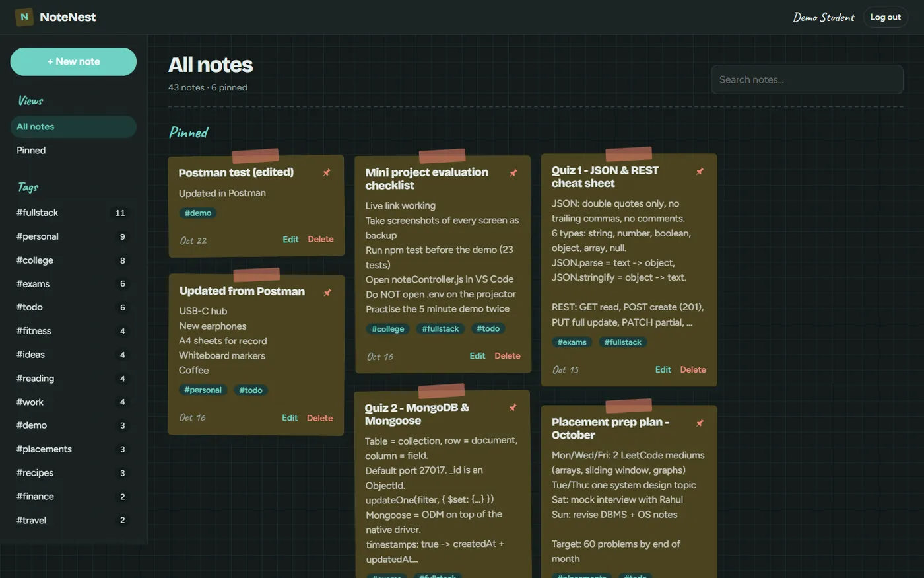Create a new note with + New note
This screenshot has height=578, width=924.
[x=73, y=61]
